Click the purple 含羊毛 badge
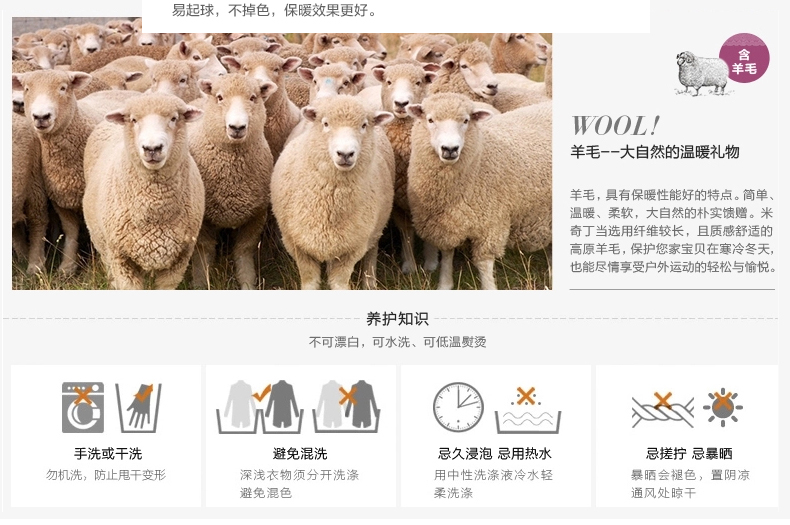 (x=744, y=58)
